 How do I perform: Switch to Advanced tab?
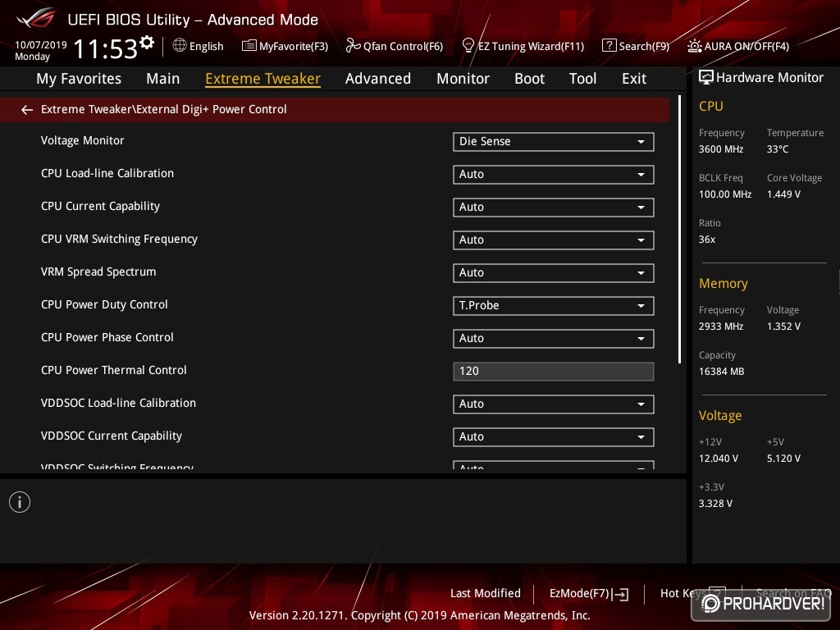coord(377,79)
